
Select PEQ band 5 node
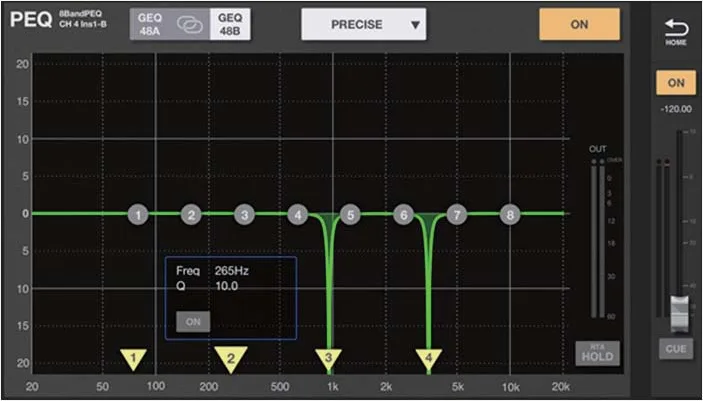[x=350, y=215]
